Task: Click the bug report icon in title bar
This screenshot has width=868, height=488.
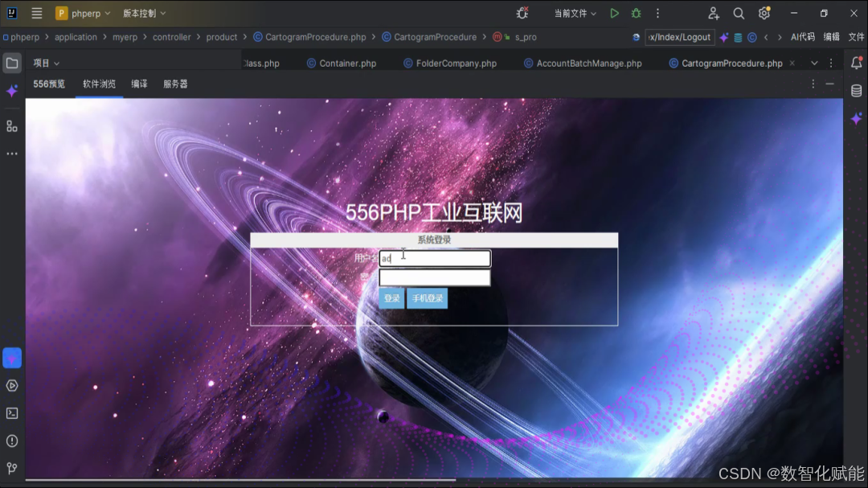Action: [x=522, y=13]
